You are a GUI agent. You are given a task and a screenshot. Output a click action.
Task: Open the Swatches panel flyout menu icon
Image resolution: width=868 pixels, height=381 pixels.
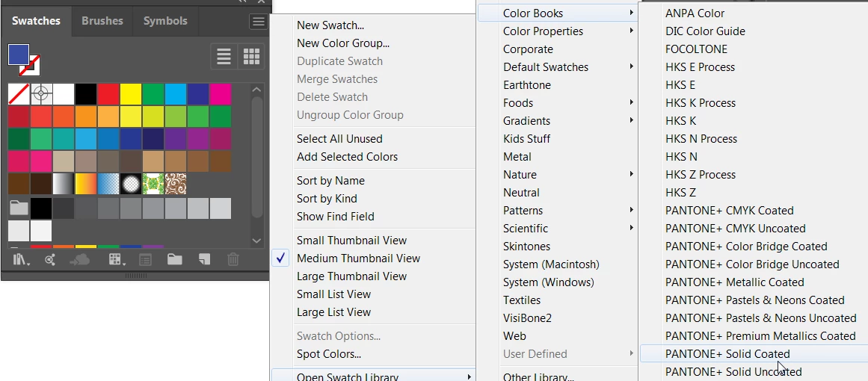258,22
